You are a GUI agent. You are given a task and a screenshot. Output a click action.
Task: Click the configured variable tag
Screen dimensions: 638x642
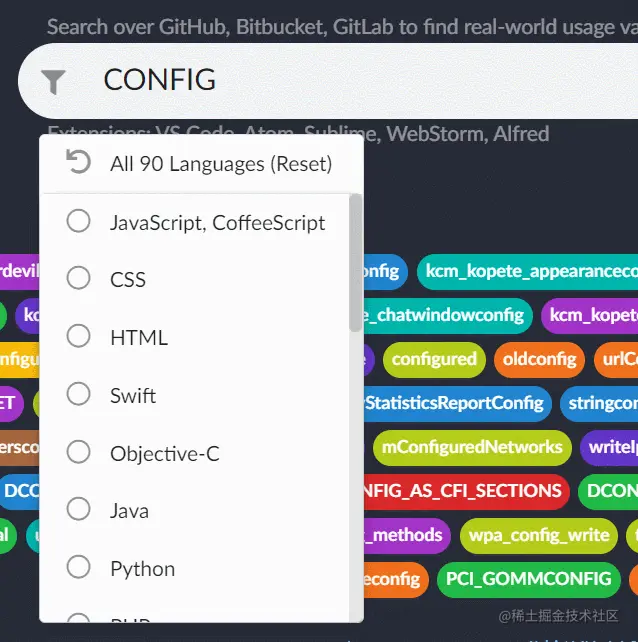point(434,359)
